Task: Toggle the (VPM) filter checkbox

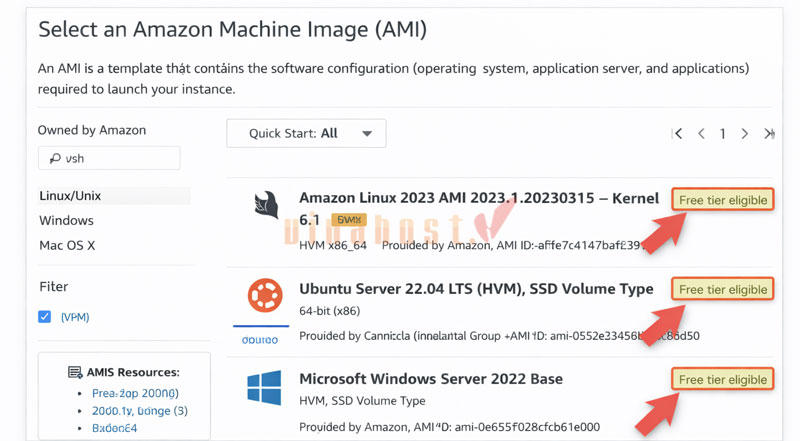Action: pos(44,316)
